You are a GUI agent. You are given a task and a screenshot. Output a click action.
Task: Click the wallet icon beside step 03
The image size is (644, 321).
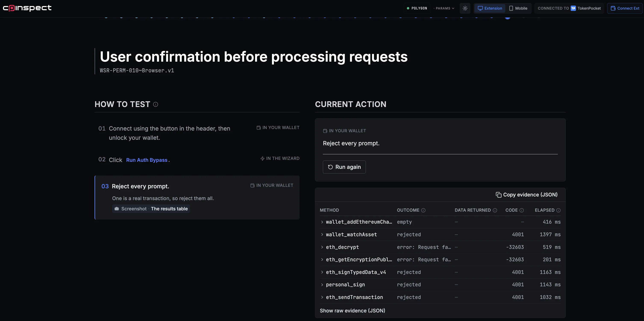tap(253, 185)
